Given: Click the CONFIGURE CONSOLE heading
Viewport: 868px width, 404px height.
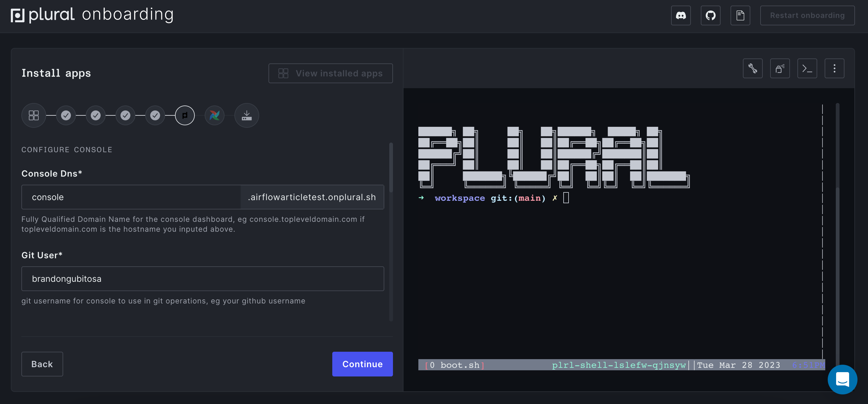Looking at the screenshot, I should [x=67, y=149].
